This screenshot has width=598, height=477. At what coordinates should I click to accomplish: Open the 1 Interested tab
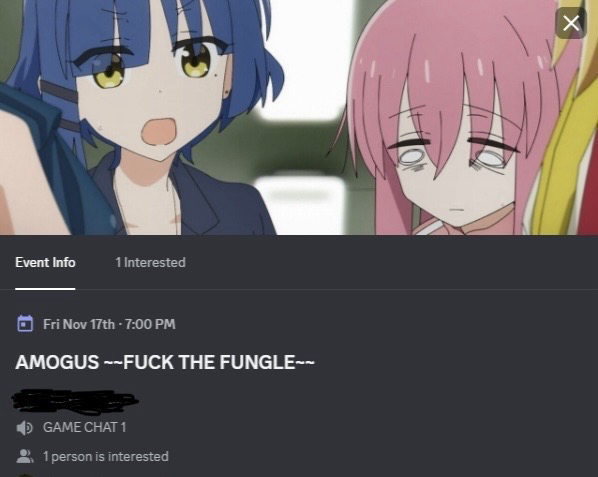point(151,262)
